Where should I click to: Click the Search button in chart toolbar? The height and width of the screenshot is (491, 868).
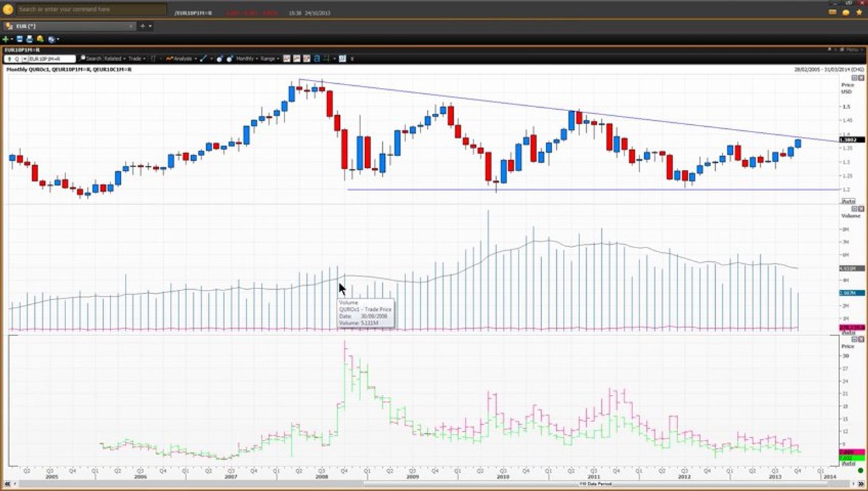[90, 59]
